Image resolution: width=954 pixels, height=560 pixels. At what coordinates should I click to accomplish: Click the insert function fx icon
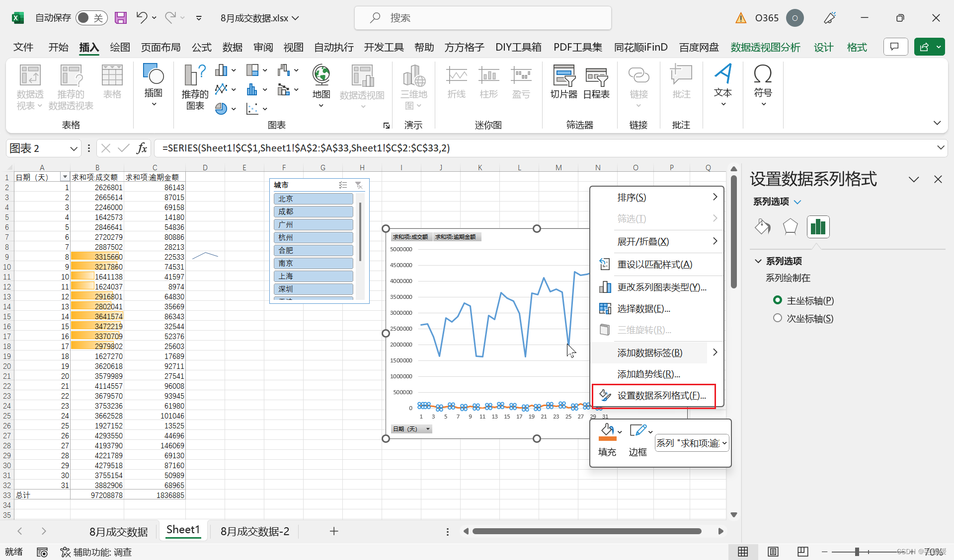pos(142,148)
